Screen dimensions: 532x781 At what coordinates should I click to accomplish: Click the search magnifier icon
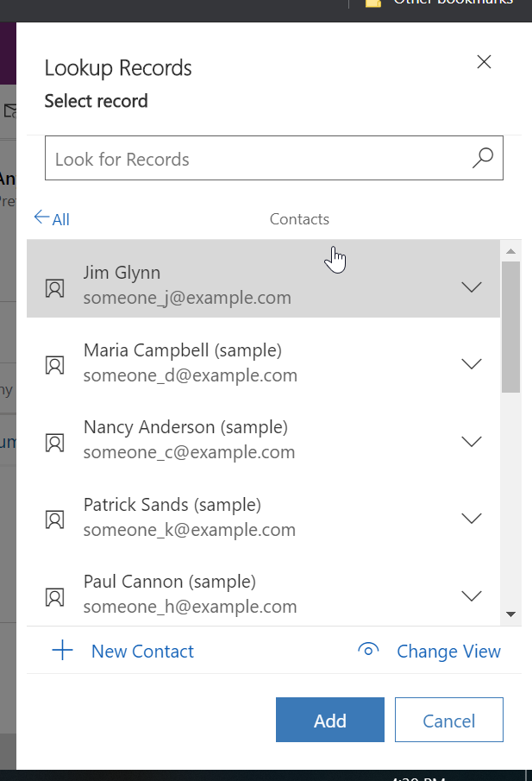(x=482, y=158)
